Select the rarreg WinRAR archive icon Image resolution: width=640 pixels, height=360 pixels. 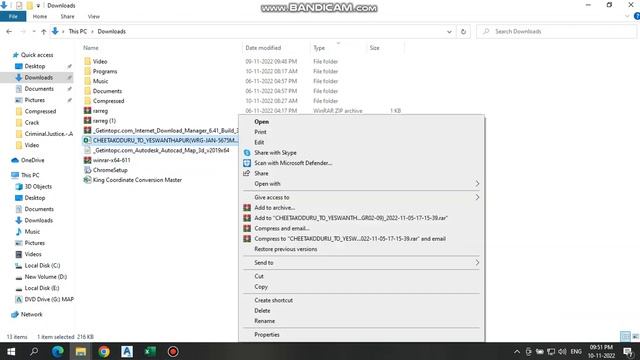(87, 111)
